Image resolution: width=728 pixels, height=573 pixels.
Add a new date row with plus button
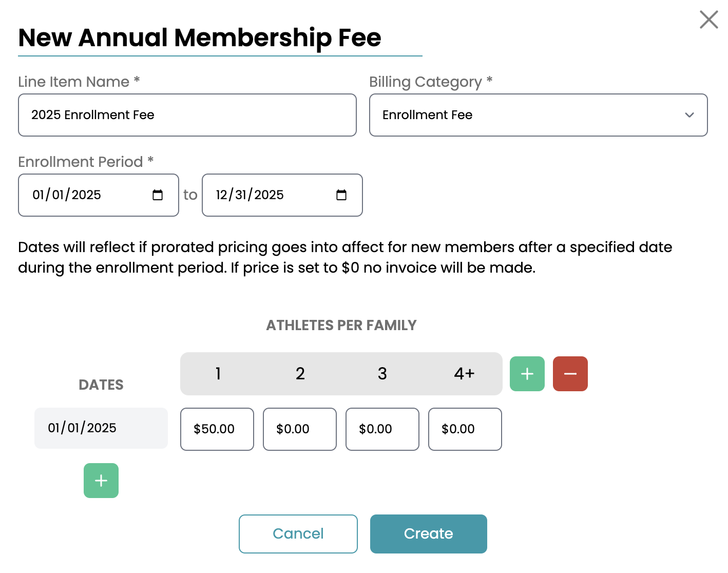point(101,481)
